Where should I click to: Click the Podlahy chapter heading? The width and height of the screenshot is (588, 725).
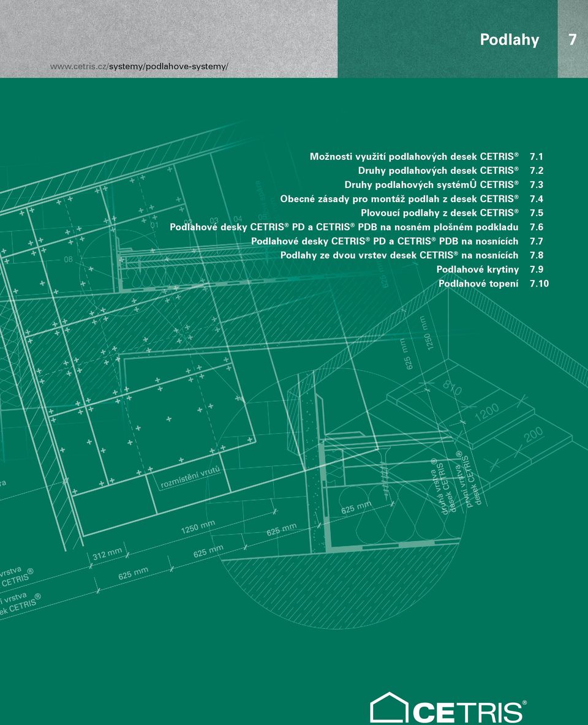point(510,40)
